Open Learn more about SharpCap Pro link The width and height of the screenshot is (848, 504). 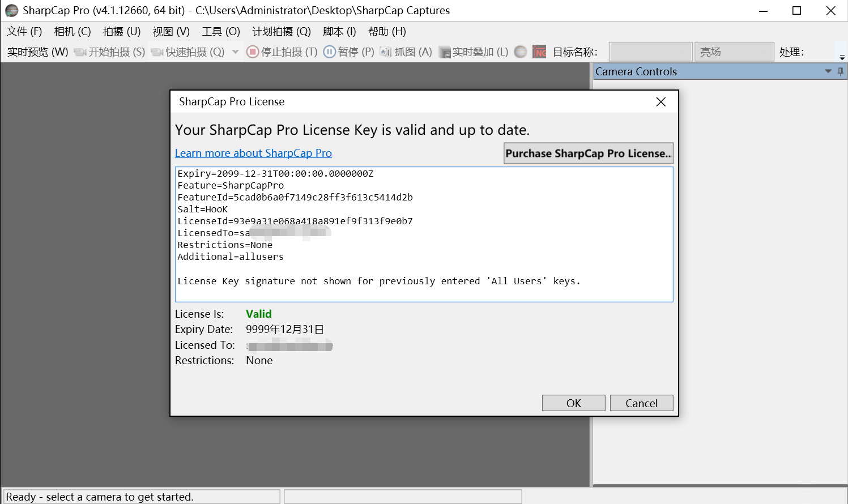point(253,153)
